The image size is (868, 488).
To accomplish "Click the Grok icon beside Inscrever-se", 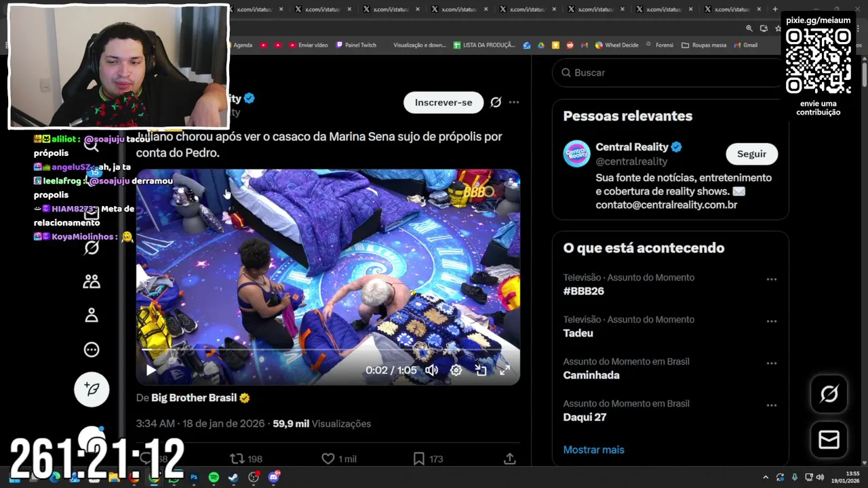I will click(x=496, y=102).
